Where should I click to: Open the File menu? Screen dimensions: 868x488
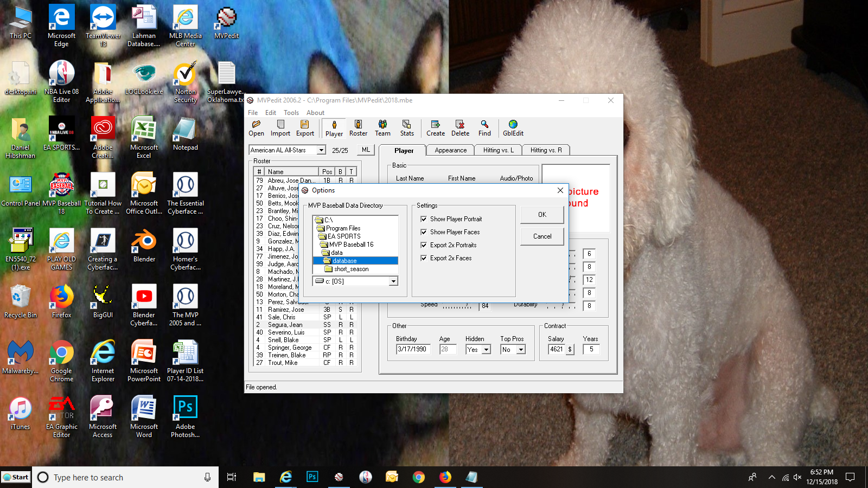[x=253, y=113]
